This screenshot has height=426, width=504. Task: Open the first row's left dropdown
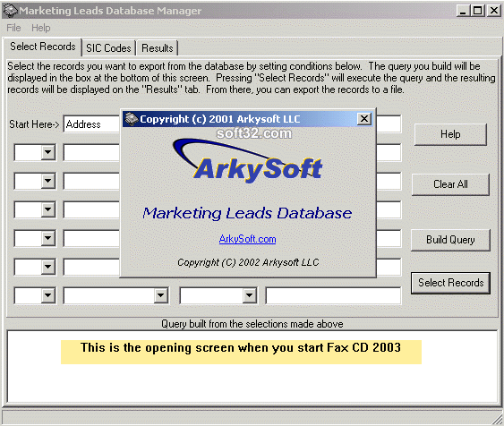[47, 152]
